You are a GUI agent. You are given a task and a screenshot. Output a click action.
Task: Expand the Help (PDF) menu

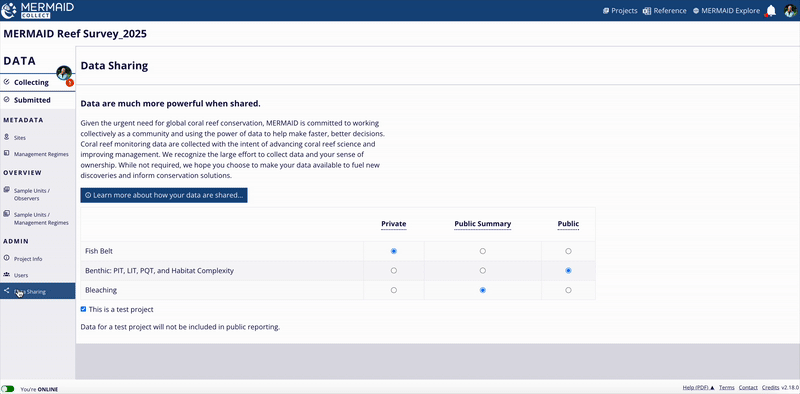point(698,388)
